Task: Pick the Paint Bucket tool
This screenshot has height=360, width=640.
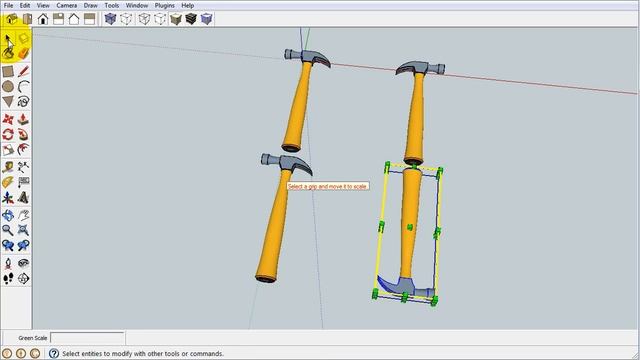Action: pos(8,53)
